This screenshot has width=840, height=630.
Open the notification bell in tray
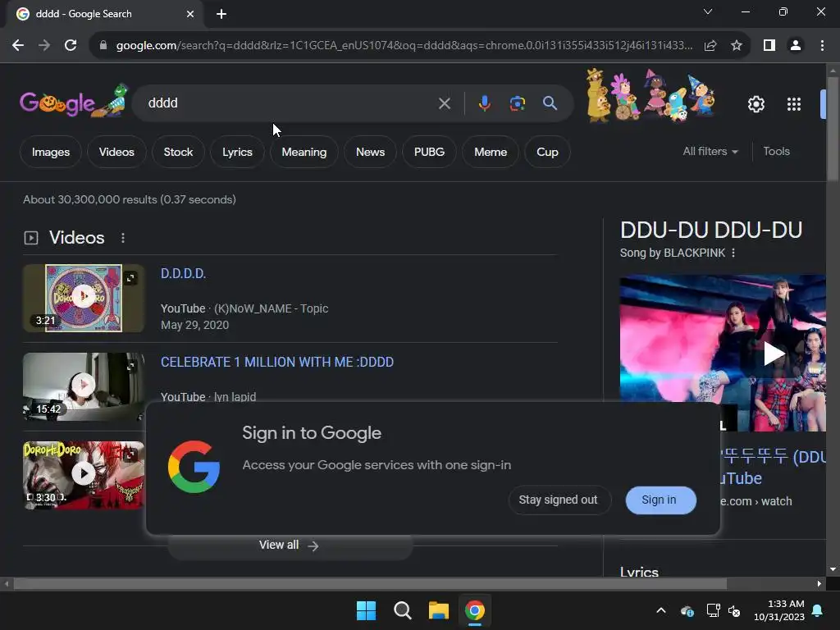click(818, 610)
